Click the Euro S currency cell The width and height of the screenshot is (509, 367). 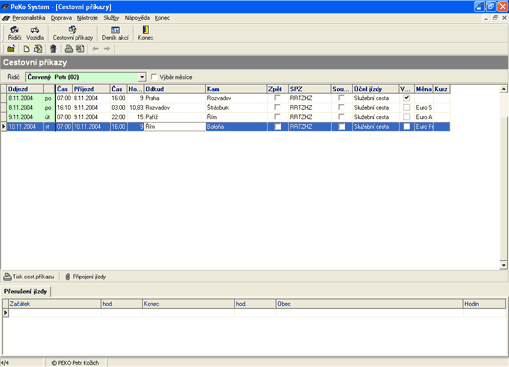[x=424, y=107]
